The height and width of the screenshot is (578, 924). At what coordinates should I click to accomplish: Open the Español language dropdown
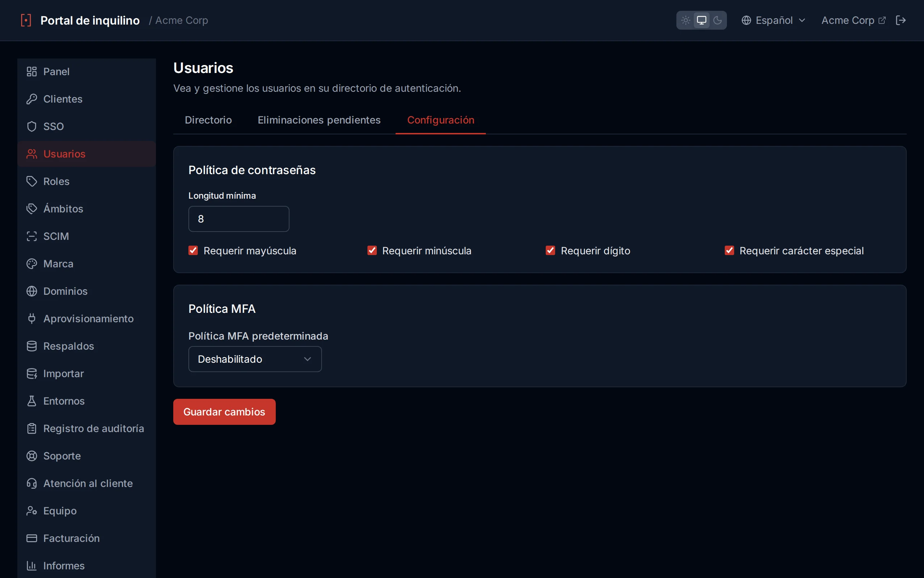773,20
